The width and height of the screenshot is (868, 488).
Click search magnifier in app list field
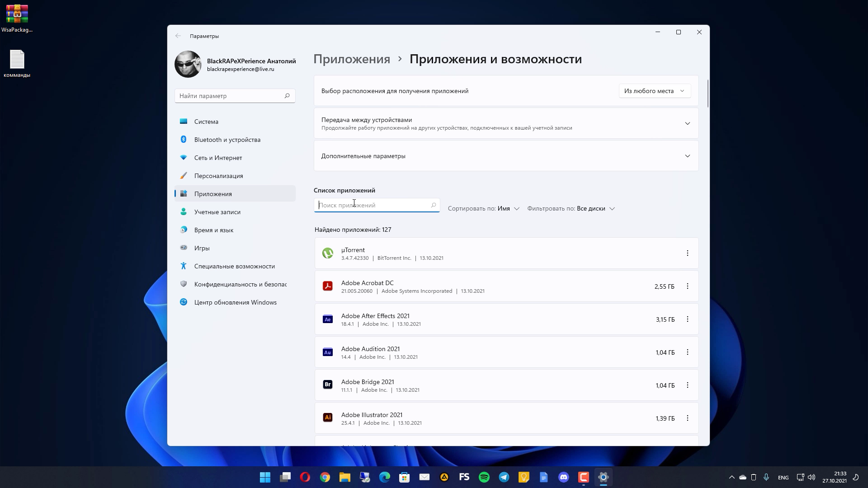click(433, 205)
